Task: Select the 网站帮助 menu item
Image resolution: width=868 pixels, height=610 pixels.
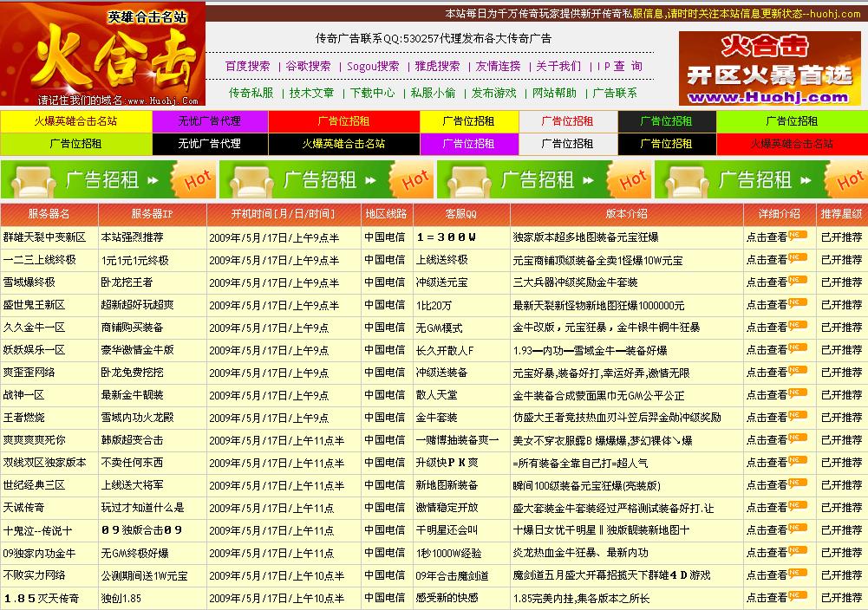Action: pyautogui.click(x=555, y=90)
